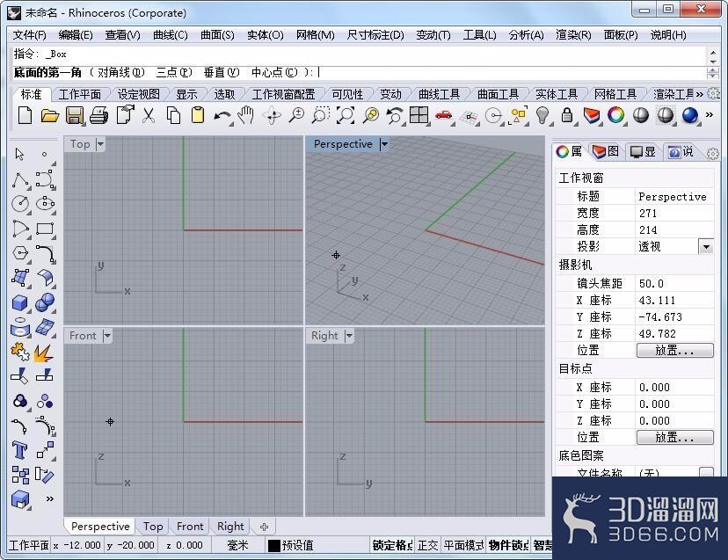Click 垂直(V) command option
Screen dimensions: 728x560
[222, 72]
